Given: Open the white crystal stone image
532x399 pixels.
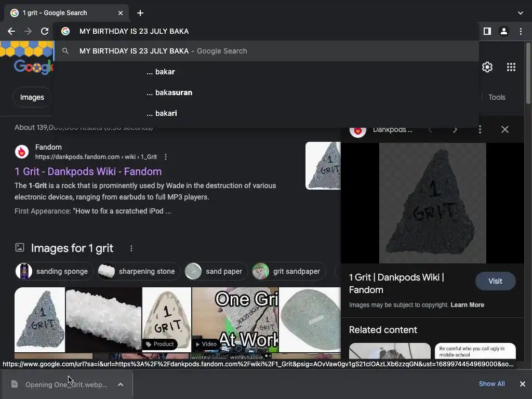Looking at the screenshot, I should pyautogui.click(x=103, y=320).
